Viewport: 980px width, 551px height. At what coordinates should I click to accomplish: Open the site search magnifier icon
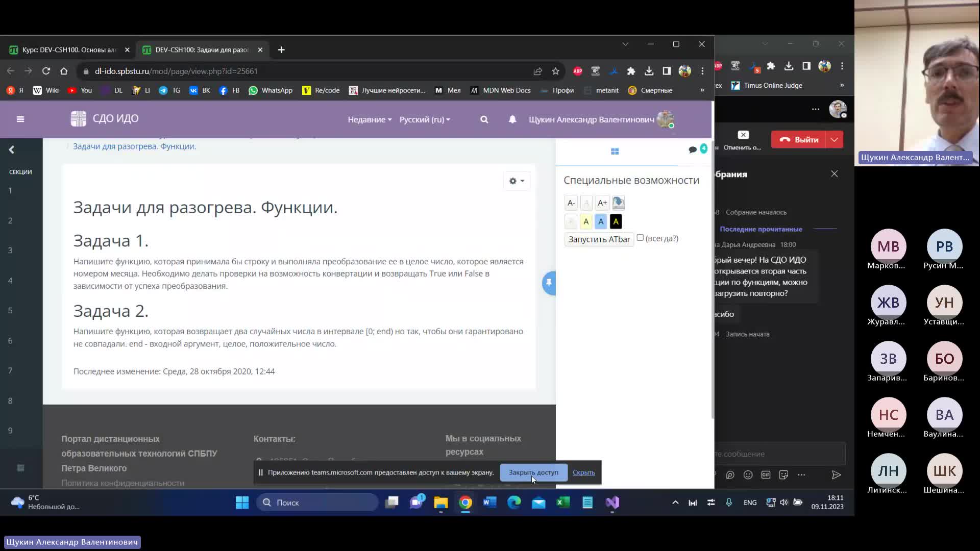(x=484, y=119)
